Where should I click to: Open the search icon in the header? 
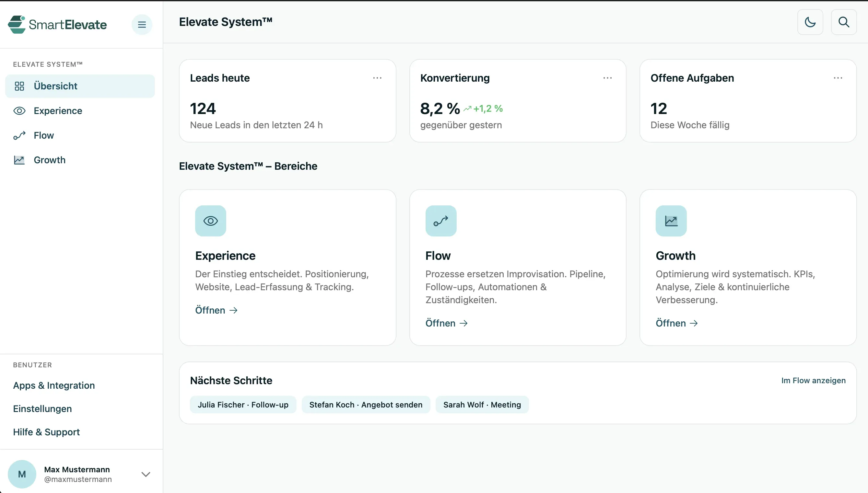tap(844, 22)
